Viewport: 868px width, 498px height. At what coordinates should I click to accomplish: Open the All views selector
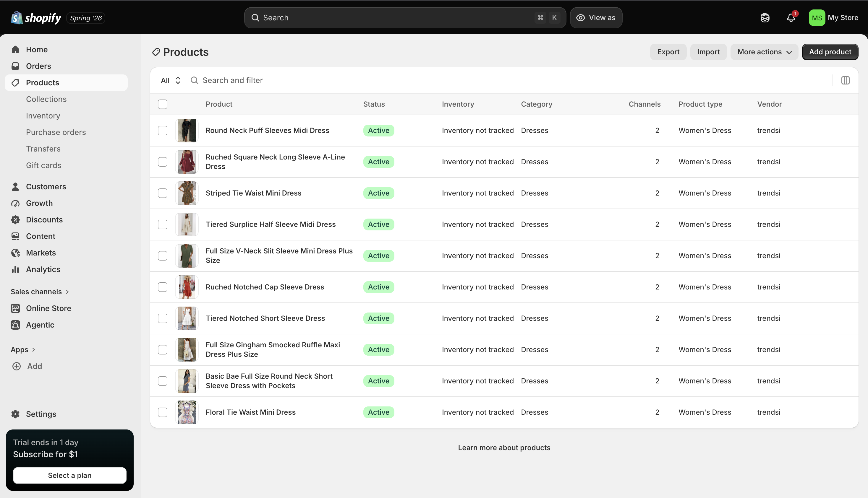click(171, 80)
